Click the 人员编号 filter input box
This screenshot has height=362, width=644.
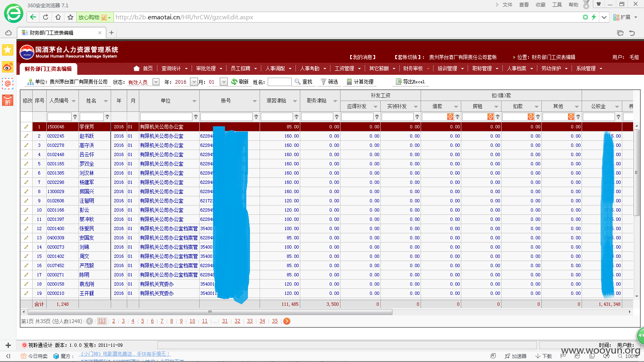point(60,117)
